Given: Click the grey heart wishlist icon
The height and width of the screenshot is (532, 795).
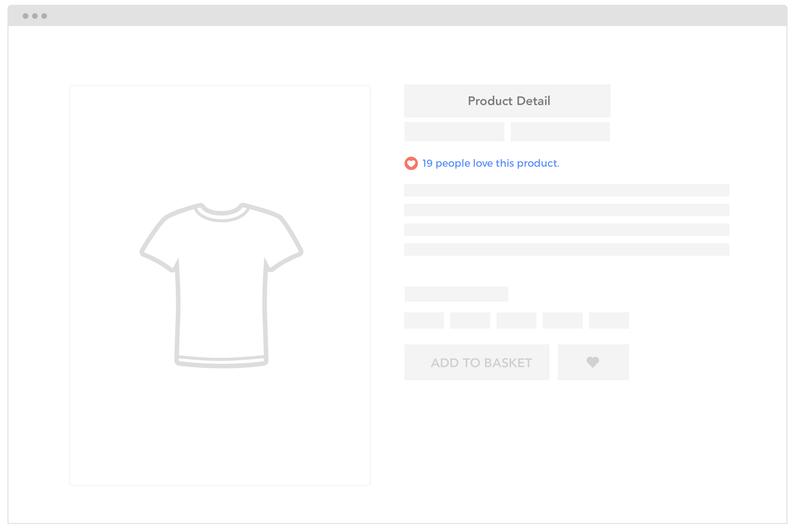Looking at the screenshot, I should click(x=593, y=362).
